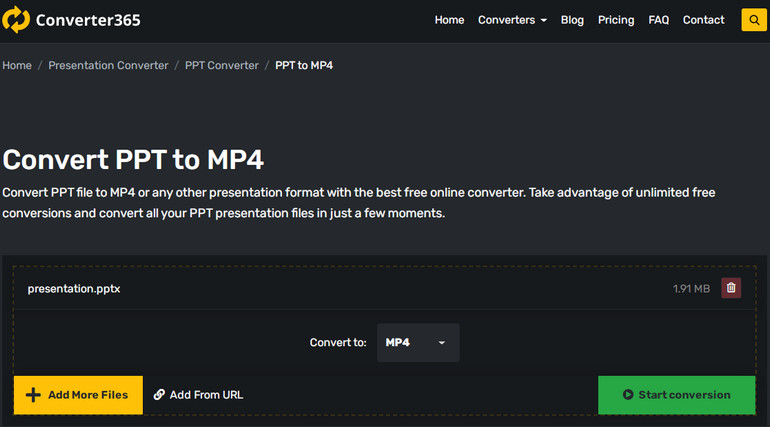This screenshot has width=770, height=427.
Task: Delete presentation.pptx with the trash icon
Action: (731, 288)
